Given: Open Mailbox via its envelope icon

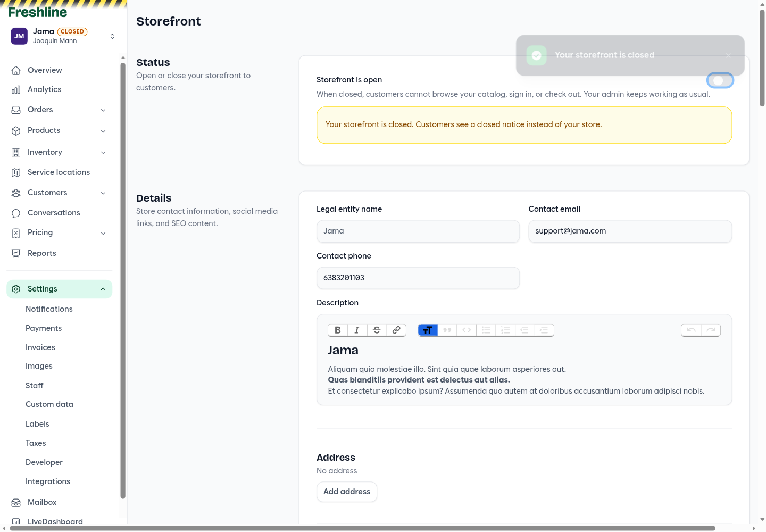Looking at the screenshot, I should (16, 502).
